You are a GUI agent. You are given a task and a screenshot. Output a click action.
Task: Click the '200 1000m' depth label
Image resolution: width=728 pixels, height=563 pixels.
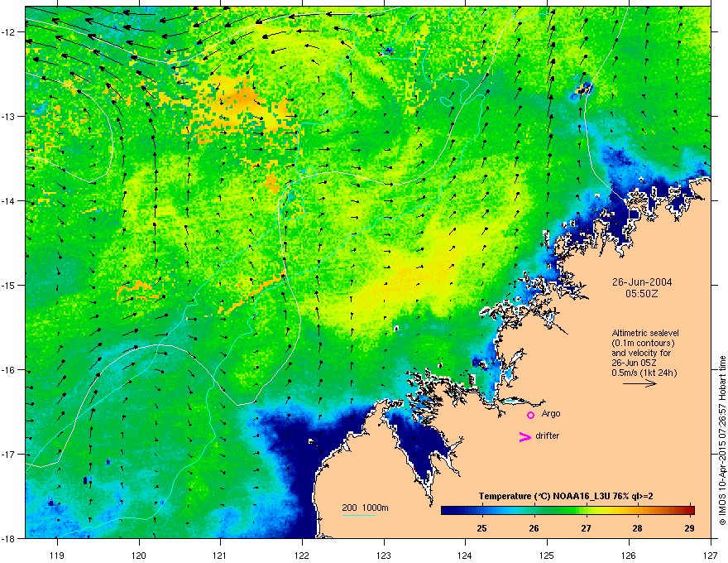pyautogui.click(x=365, y=508)
